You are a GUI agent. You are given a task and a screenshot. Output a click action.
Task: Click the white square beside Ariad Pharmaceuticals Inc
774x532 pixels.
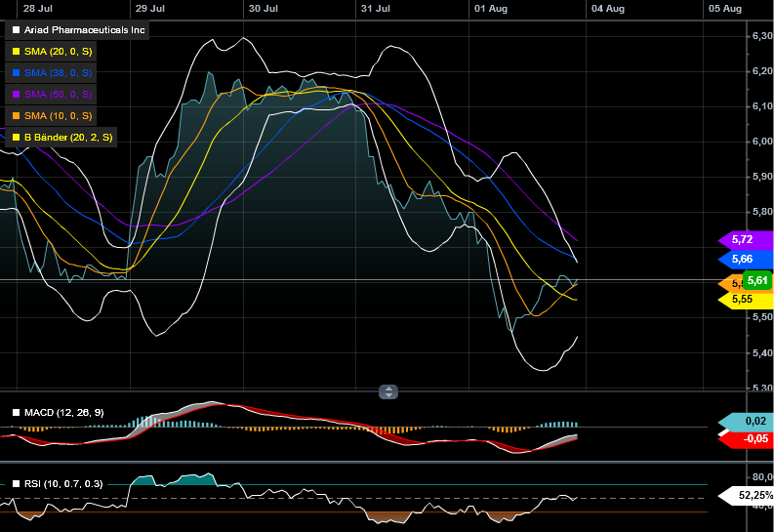pyautogui.click(x=15, y=30)
